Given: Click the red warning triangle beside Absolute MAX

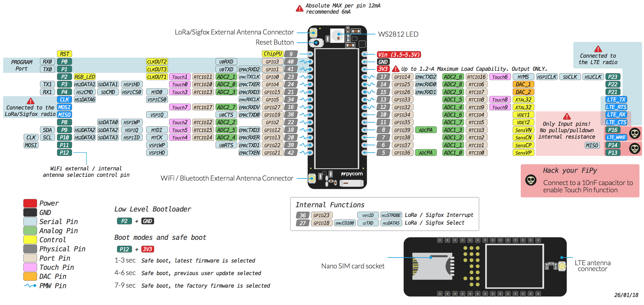Looking at the screenshot, I should click(x=300, y=9).
